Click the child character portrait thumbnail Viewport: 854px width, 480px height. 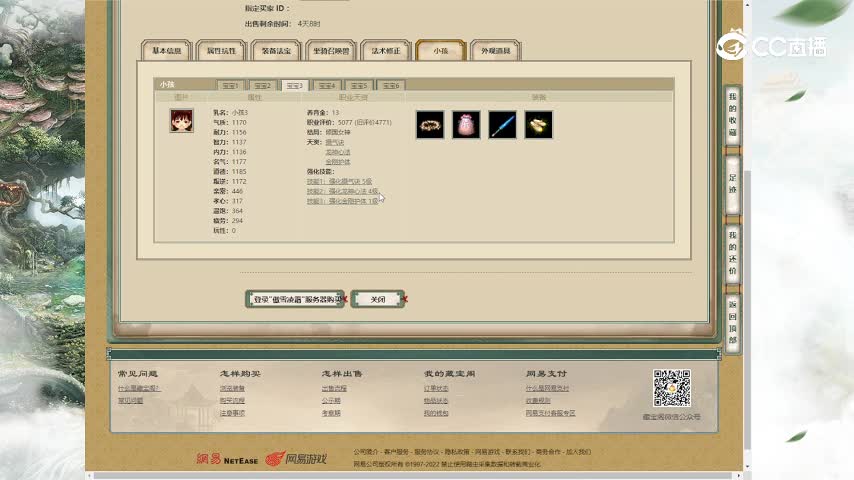click(x=181, y=120)
